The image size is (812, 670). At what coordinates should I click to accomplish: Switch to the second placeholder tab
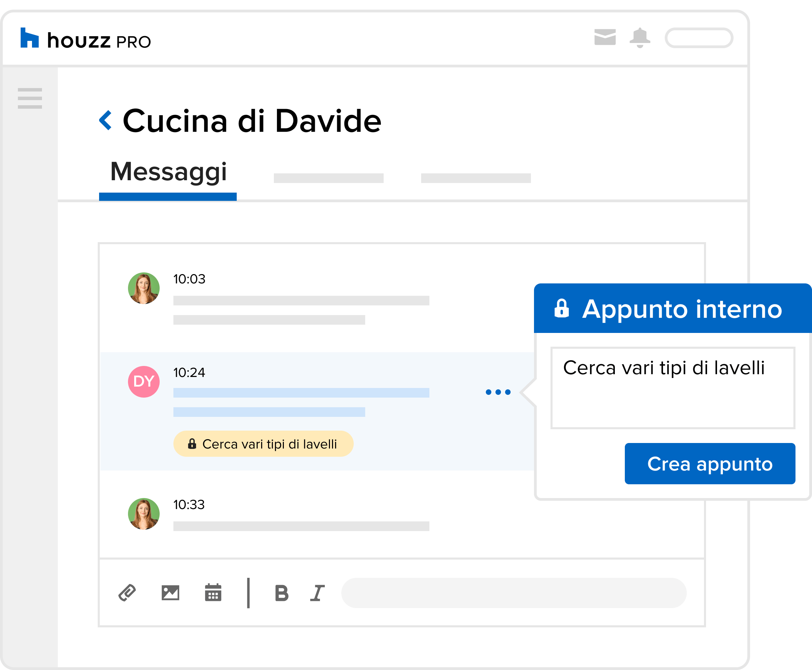tap(328, 178)
